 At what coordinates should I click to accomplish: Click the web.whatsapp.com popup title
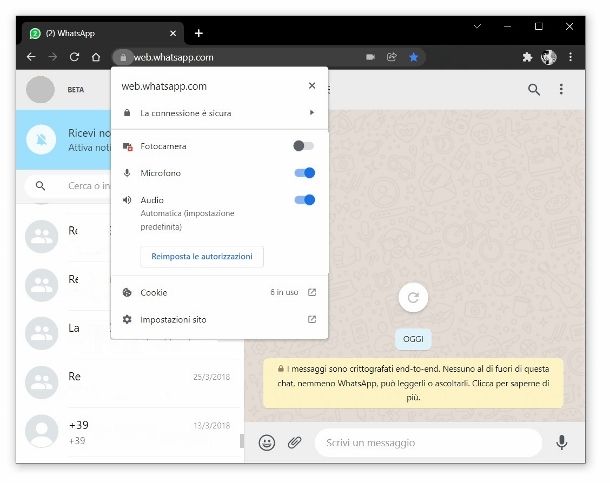click(x=164, y=86)
